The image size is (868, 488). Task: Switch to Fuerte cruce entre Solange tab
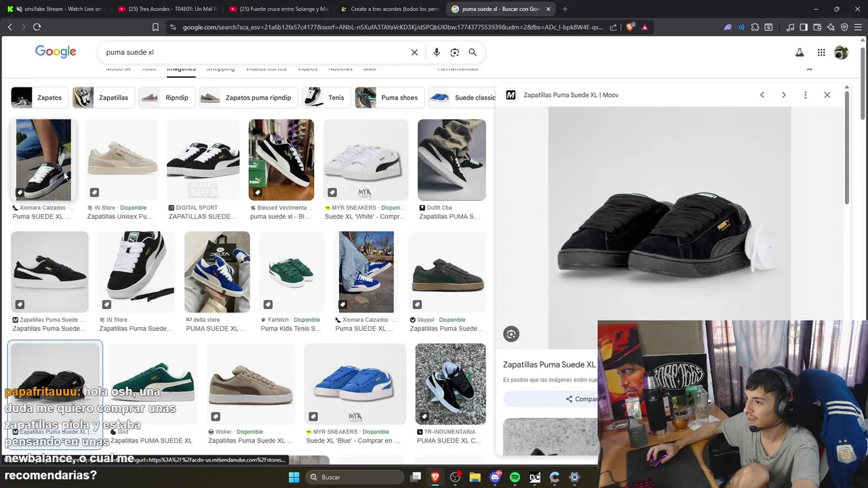pos(278,9)
